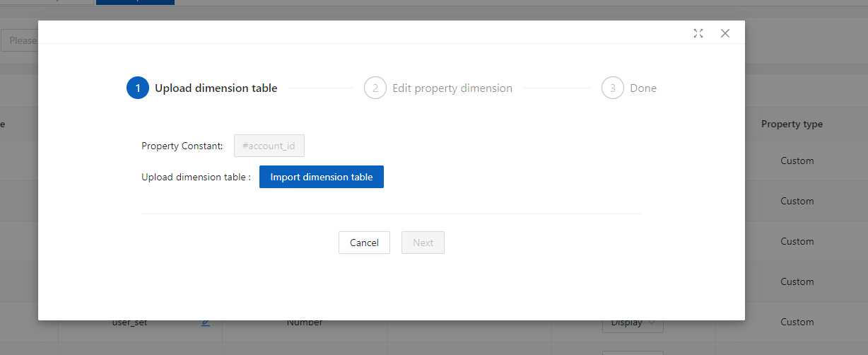Click the user_set property name cell
868x355 pixels.
click(x=130, y=322)
